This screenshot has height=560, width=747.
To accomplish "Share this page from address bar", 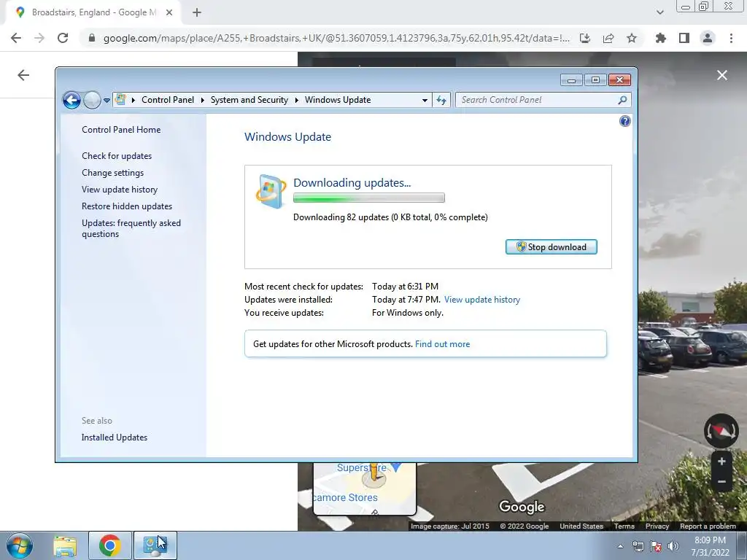I will click(x=608, y=38).
